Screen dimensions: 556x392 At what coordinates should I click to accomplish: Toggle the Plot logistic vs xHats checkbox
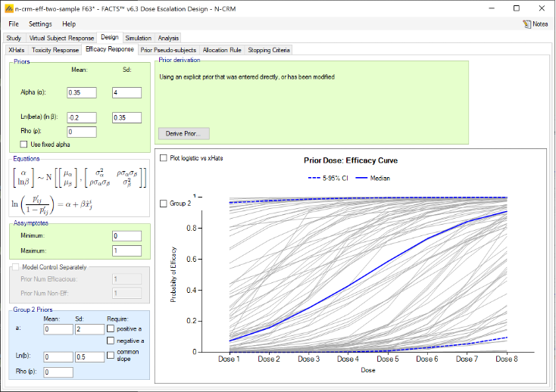pyautogui.click(x=164, y=158)
